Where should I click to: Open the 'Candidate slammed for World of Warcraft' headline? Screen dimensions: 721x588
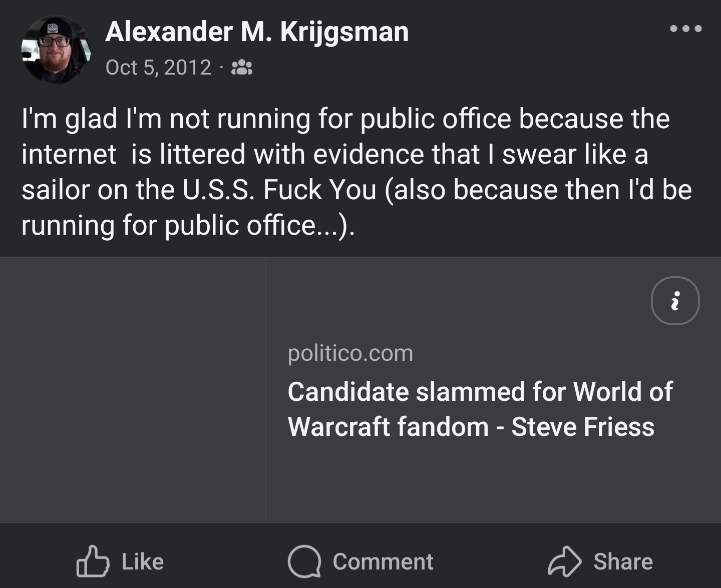[x=480, y=391]
